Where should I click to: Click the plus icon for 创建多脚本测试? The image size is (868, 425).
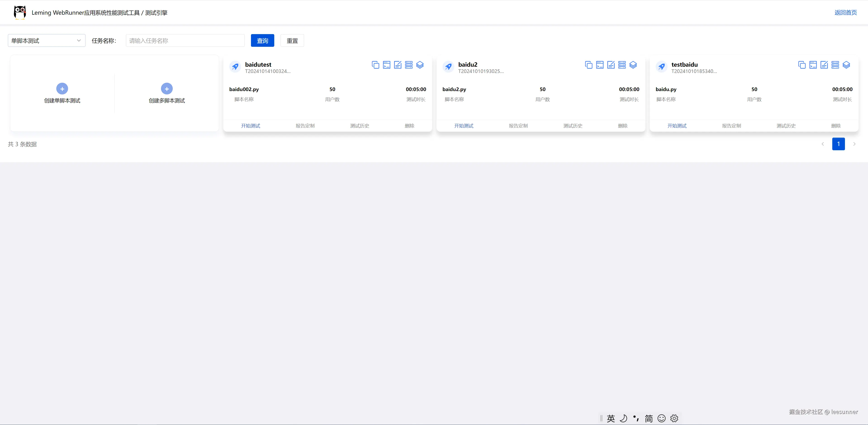point(167,89)
